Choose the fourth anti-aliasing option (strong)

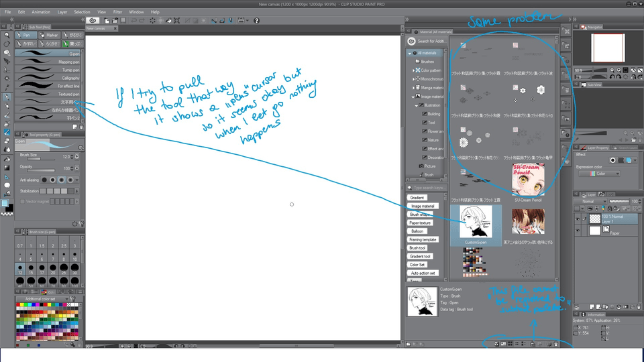tap(70, 180)
